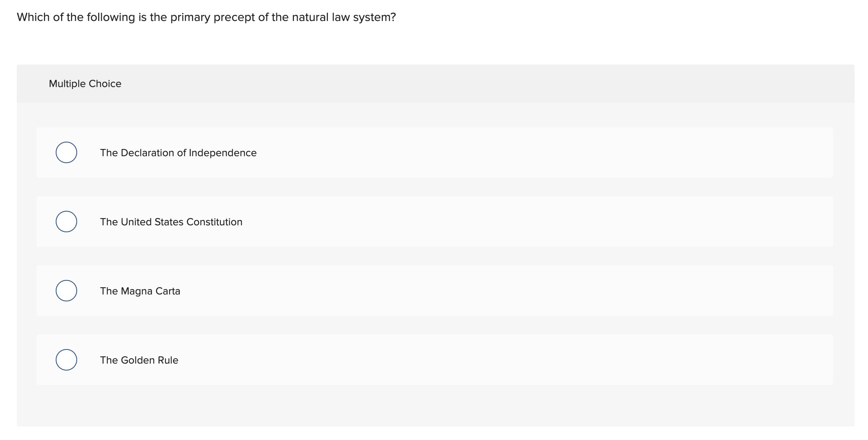Image resolution: width=868 pixels, height=440 pixels.
Task: Click the text 'The Declaration of Independence'
Action: [x=178, y=152]
